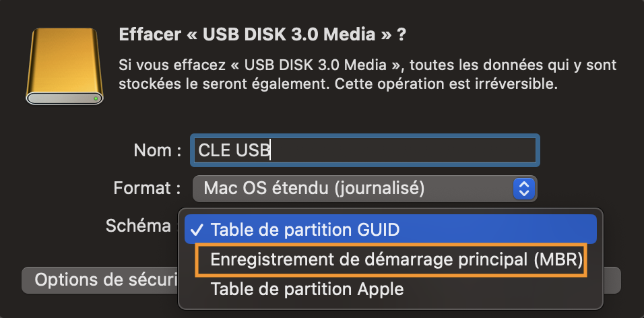Screen dimensions: 644x318
Task: Click the Format : label
Action: click(x=147, y=188)
